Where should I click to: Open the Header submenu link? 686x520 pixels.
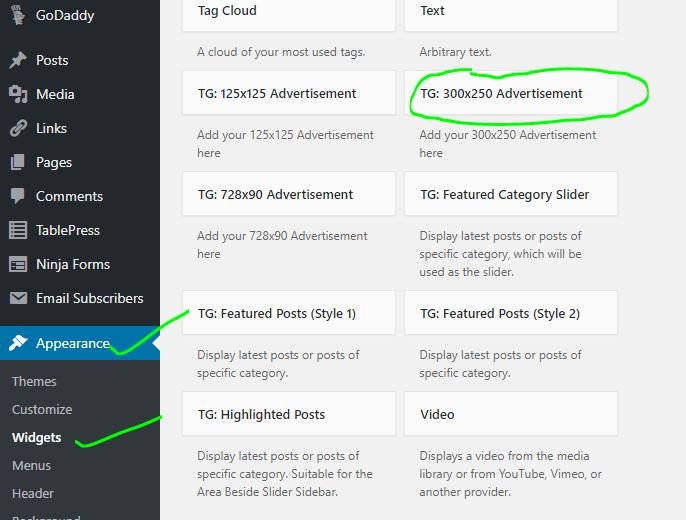(33, 493)
